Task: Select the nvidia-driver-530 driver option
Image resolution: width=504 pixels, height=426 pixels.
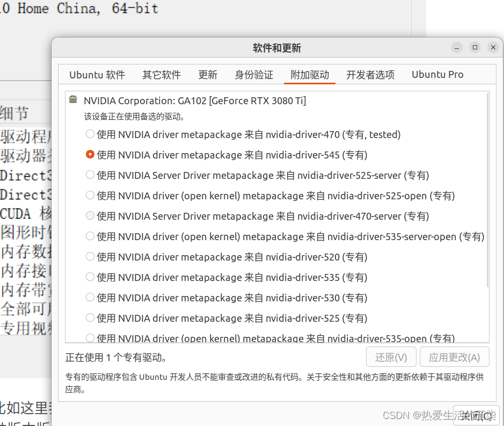Action: [90, 297]
